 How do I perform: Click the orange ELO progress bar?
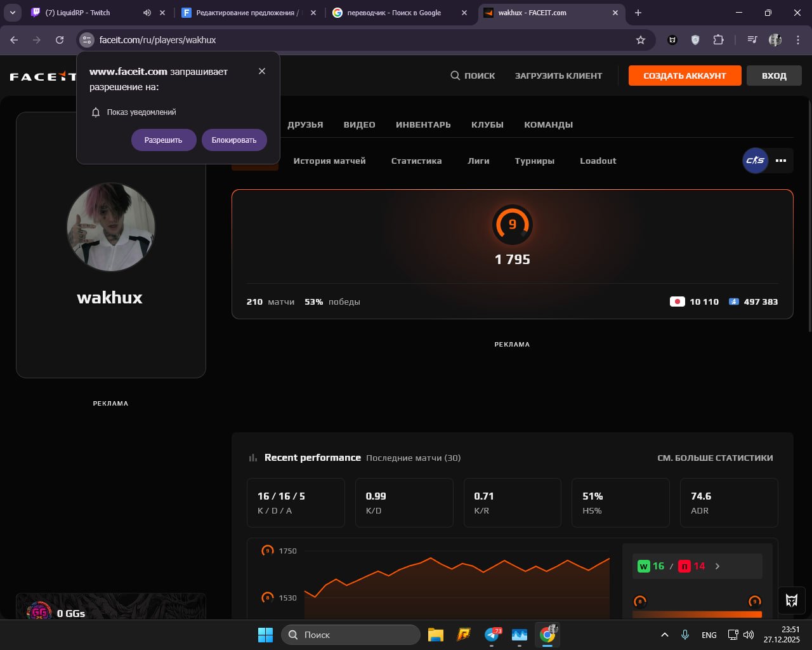click(x=697, y=614)
